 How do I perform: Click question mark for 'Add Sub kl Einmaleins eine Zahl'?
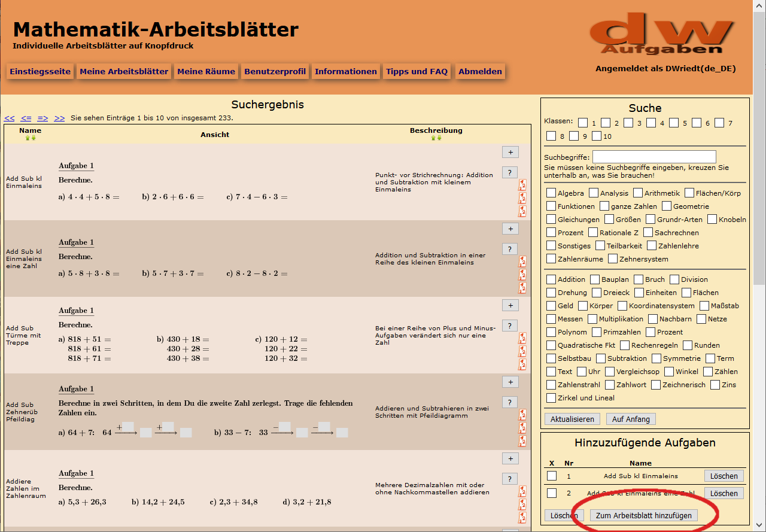tap(510, 249)
